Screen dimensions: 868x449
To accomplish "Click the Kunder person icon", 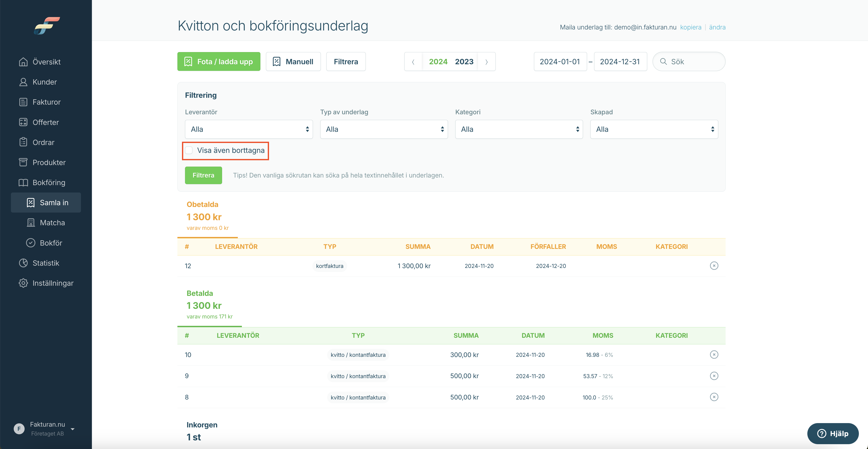I will 23,82.
